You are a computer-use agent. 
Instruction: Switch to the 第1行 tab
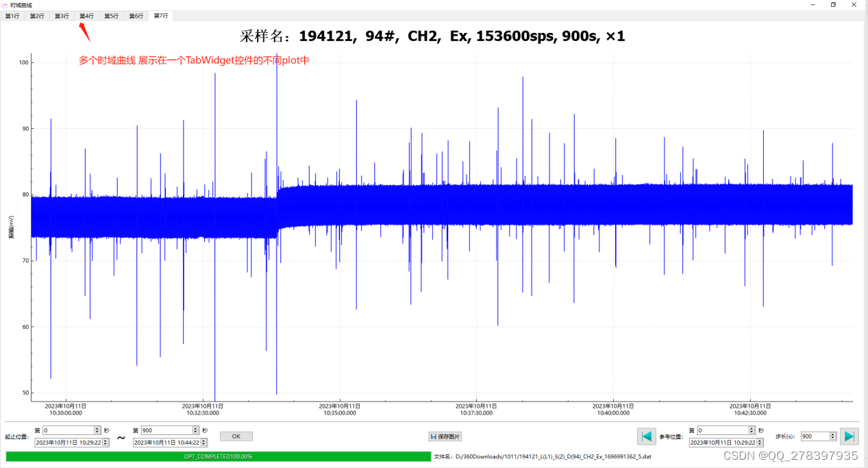(x=12, y=15)
